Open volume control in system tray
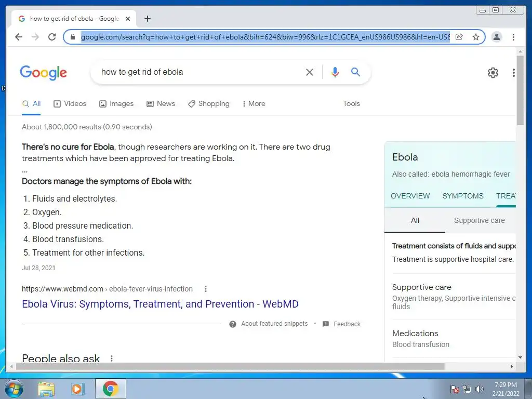Image resolution: width=532 pixels, height=399 pixels. [479, 389]
